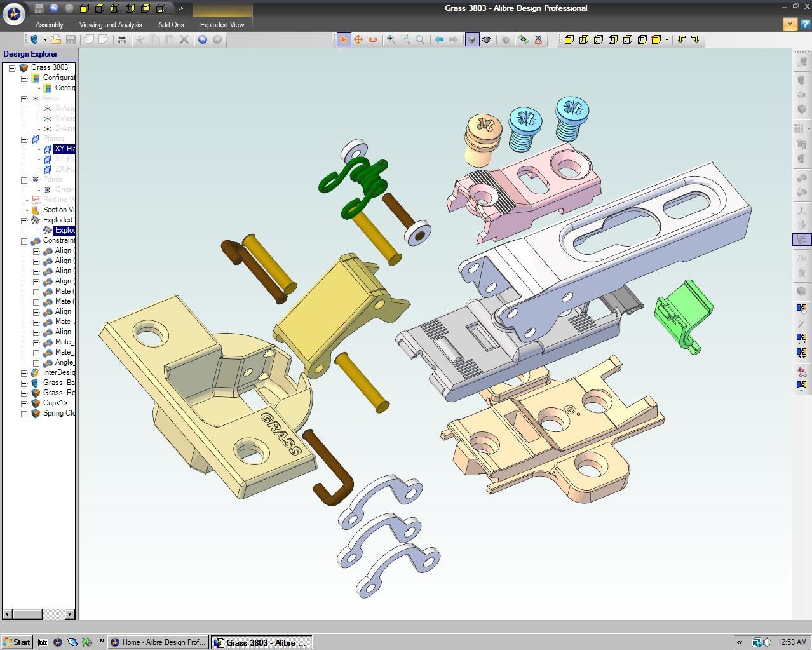Click the orange ribbon options button in the top right
Viewport: 812px width, 650px height.
(x=790, y=24)
